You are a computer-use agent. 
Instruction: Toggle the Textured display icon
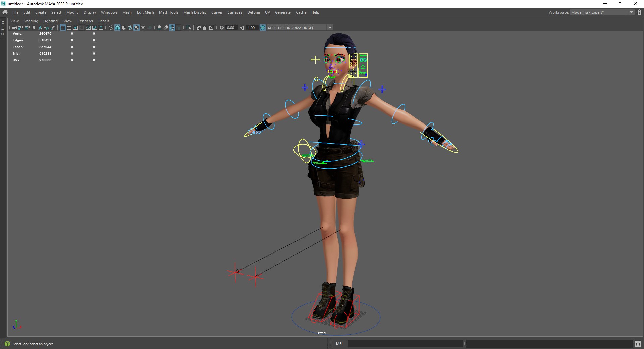pos(137,28)
